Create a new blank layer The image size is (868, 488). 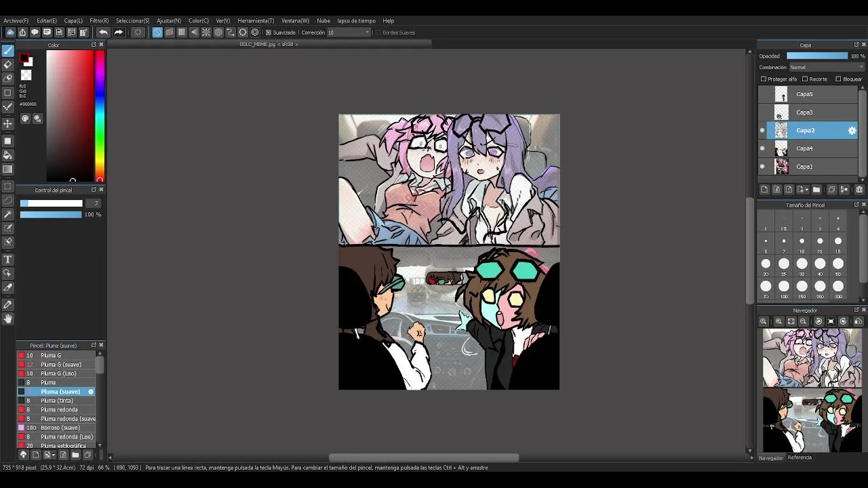point(764,190)
